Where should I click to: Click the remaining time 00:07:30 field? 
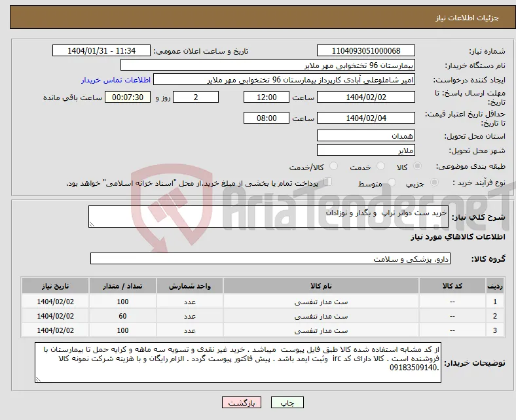click(x=128, y=97)
